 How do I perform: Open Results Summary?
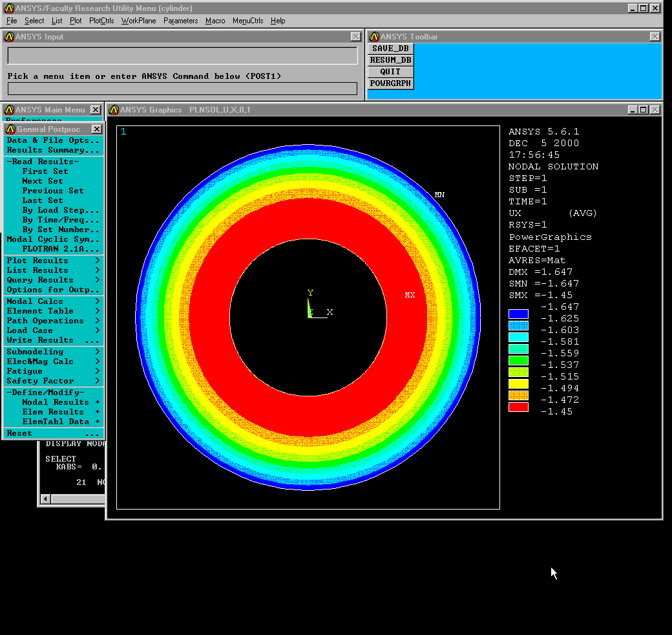53,150
